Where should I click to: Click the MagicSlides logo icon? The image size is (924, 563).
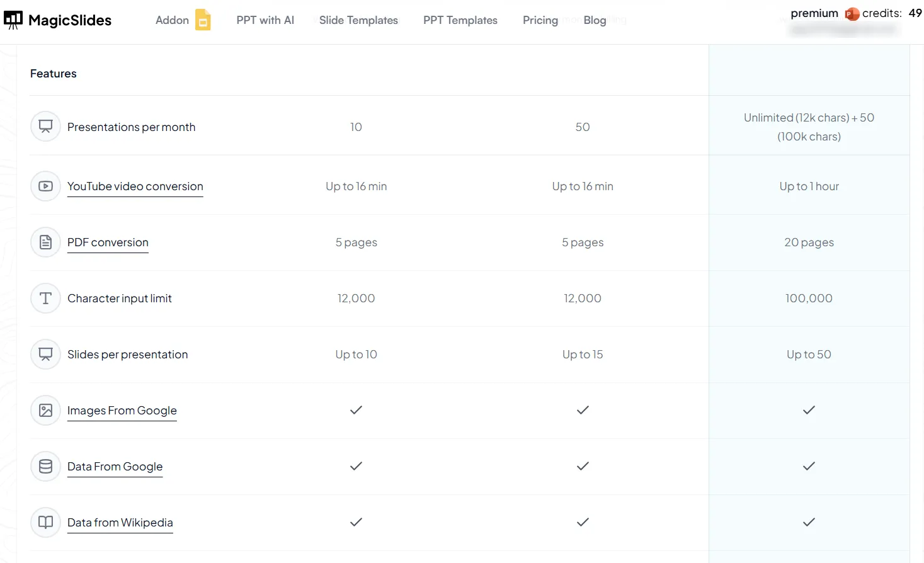pyautogui.click(x=13, y=20)
